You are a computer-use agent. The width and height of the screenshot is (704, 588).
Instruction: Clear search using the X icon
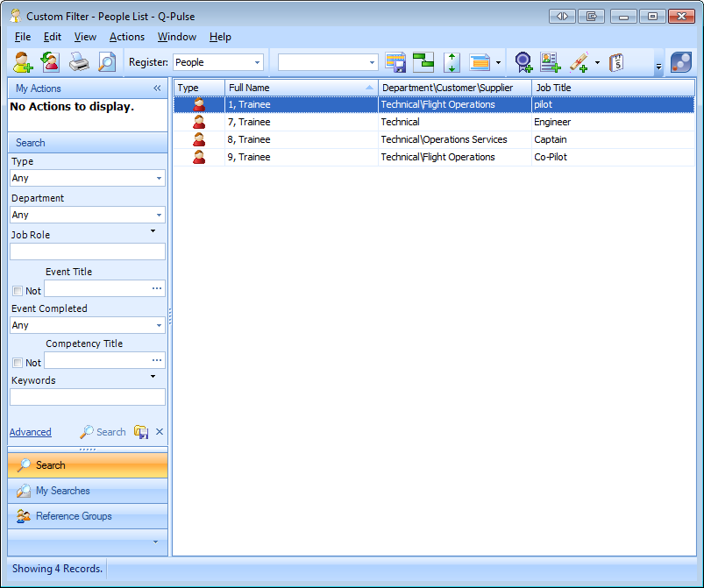coord(160,431)
